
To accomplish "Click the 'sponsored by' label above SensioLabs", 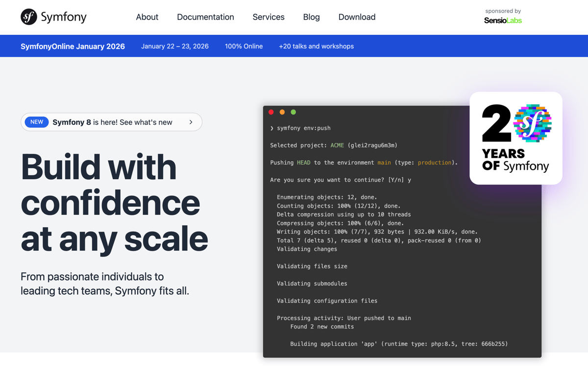I will (503, 10).
